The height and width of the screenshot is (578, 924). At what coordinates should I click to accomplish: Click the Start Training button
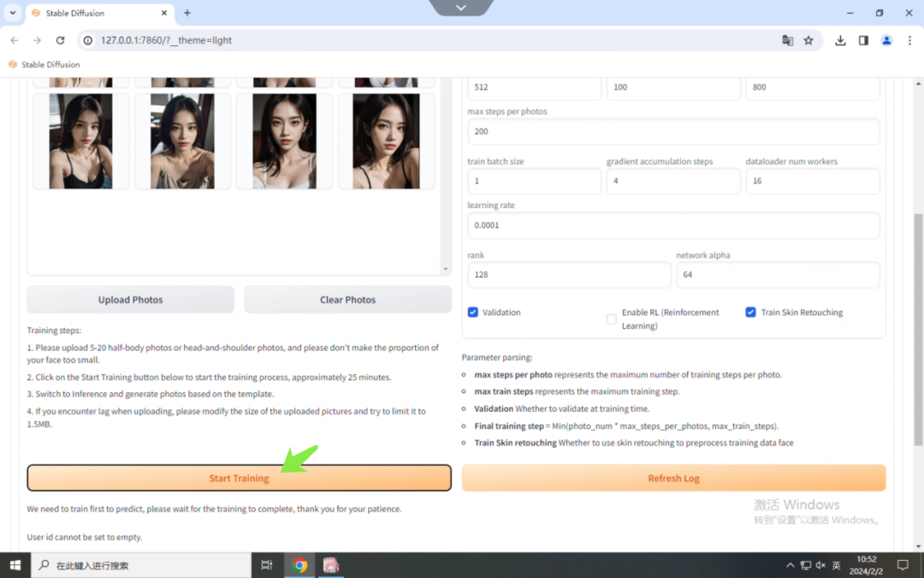[x=239, y=478]
